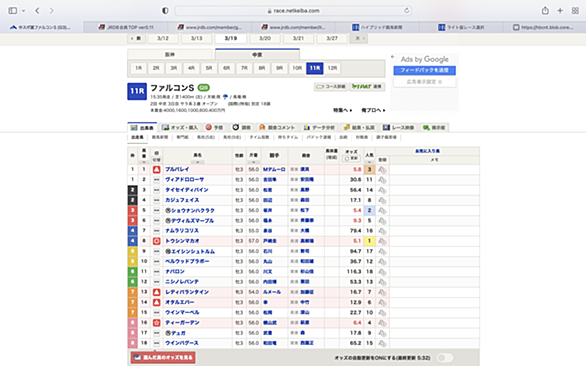586x366 pixels.
Task: Click the favorite register icon for ヴィアドロローサ
Action: coord(382,180)
